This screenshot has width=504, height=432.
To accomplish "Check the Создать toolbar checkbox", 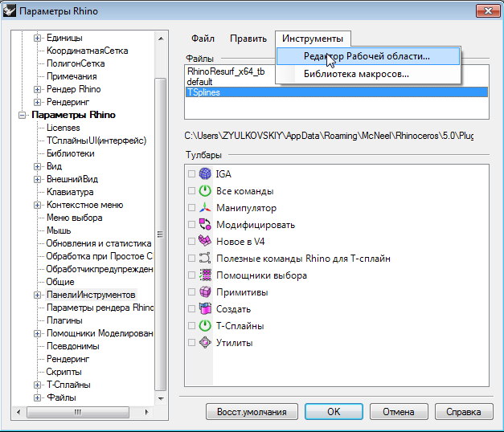I will tap(191, 309).
